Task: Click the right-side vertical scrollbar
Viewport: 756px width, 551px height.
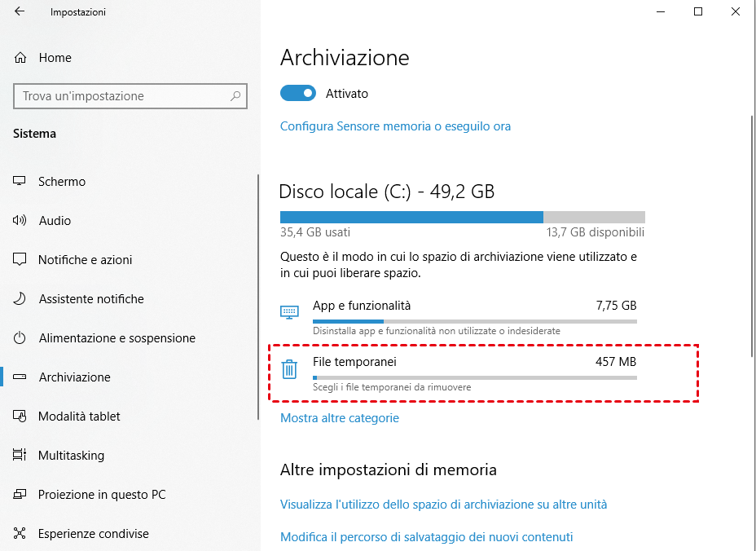Action: pyautogui.click(x=751, y=236)
